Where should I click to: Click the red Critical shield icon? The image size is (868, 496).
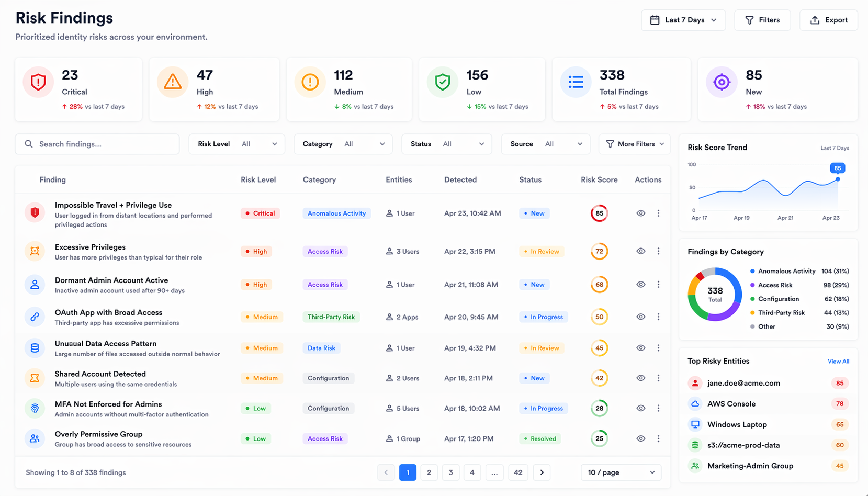coord(38,82)
